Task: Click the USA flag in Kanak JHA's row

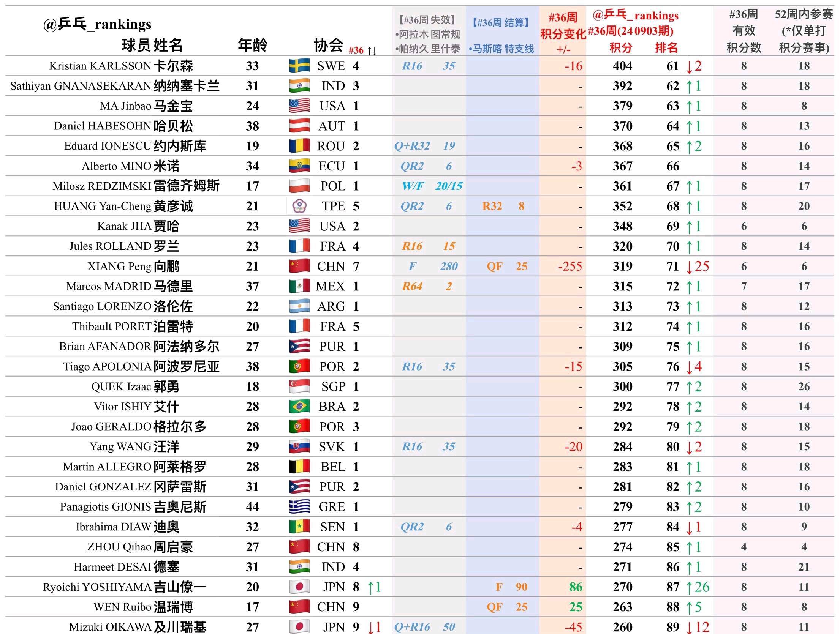Action: pyautogui.click(x=299, y=226)
